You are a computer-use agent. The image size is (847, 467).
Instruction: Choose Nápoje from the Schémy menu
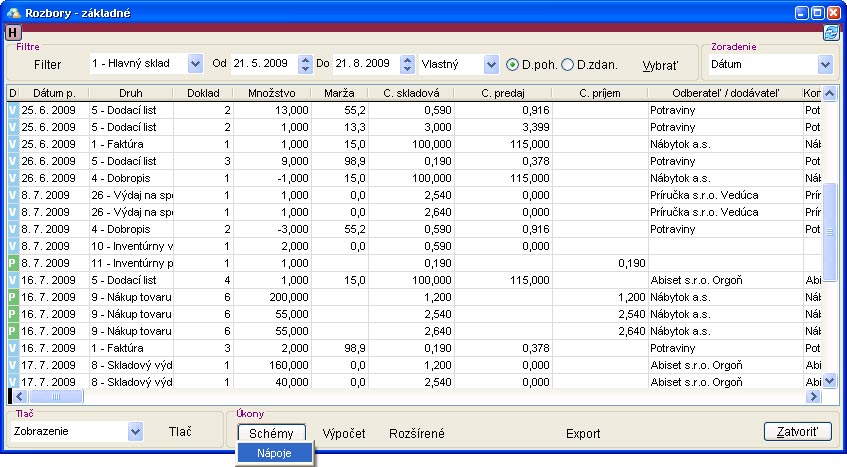(275, 453)
